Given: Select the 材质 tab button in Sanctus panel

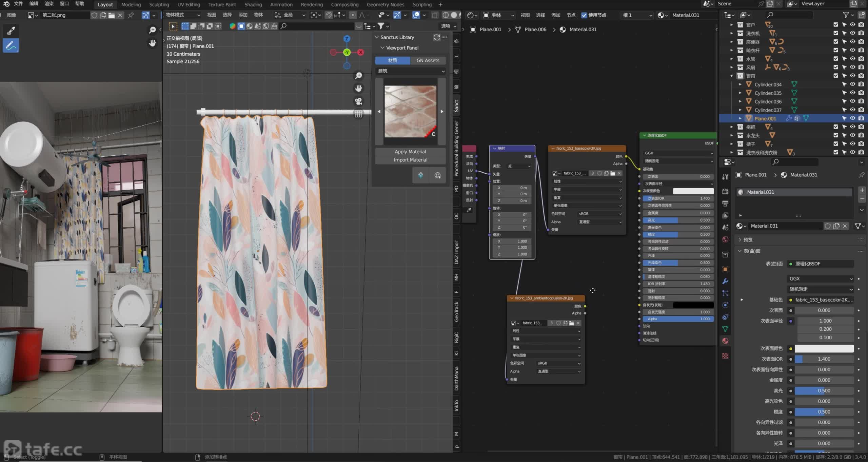Looking at the screenshot, I should pos(393,60).
